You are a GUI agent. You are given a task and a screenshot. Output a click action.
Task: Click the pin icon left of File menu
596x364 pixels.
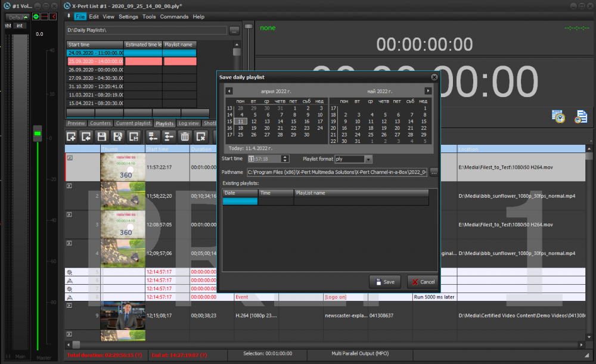point(69,16)
